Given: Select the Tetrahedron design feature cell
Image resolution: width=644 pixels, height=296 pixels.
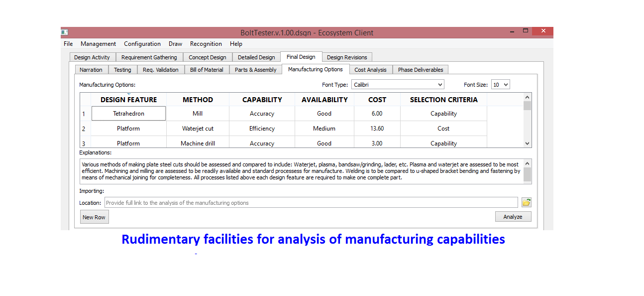Looking at the screenshot, I should point(128,114).
